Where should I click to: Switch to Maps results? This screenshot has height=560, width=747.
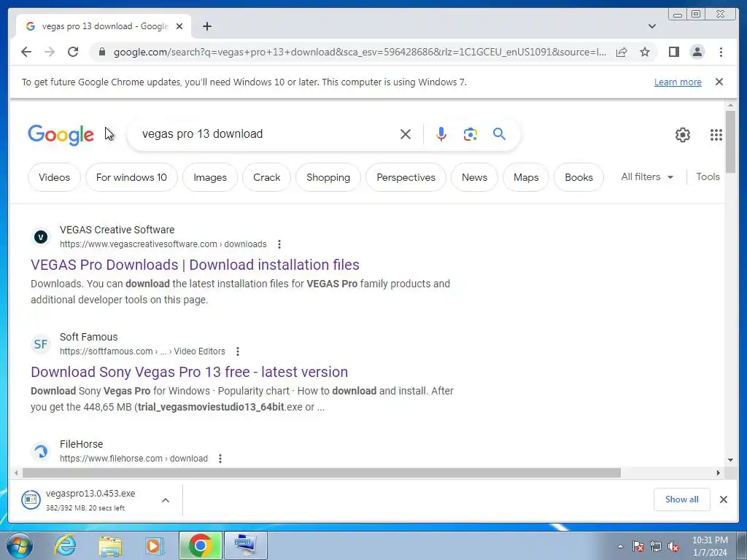pos(526,177)
